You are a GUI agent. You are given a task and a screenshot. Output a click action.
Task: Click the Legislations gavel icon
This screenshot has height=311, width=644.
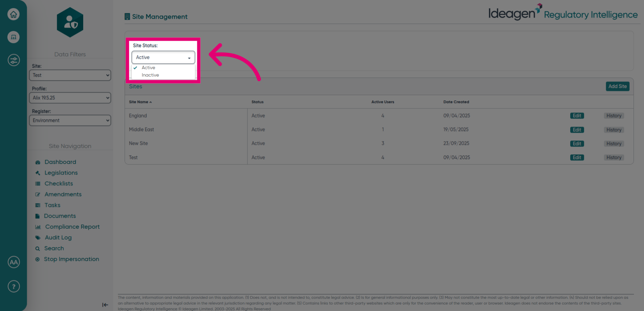pos(38,173)
